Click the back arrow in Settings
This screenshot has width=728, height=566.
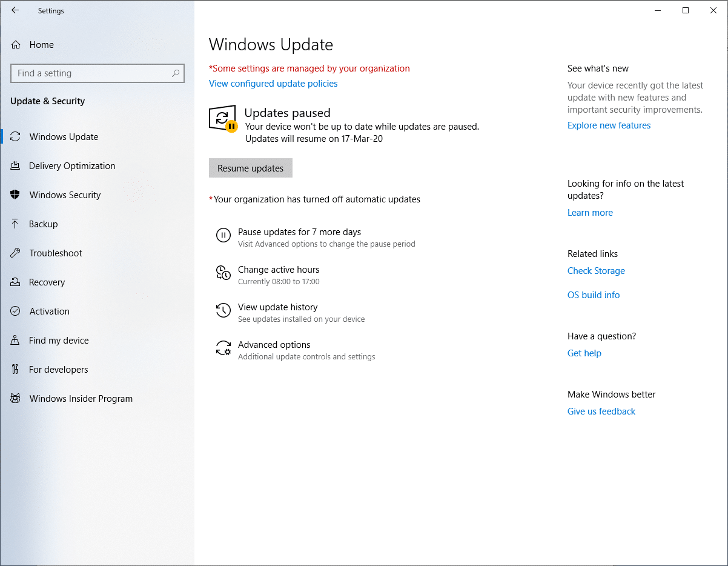tap(15, 10)
